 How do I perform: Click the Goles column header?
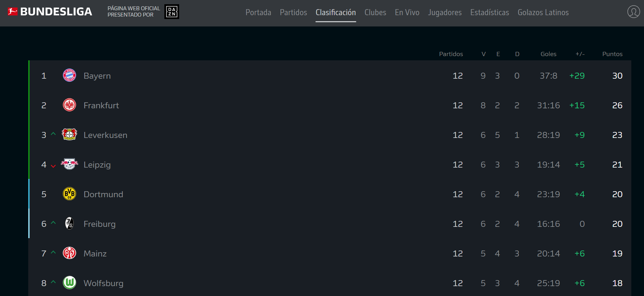[x=548, y=54]
